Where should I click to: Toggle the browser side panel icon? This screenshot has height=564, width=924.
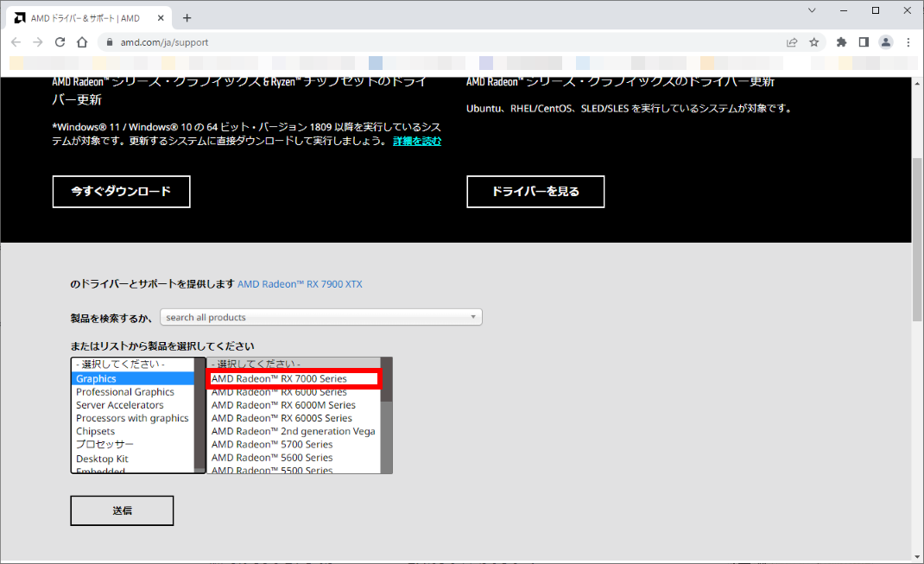point(864,42)
